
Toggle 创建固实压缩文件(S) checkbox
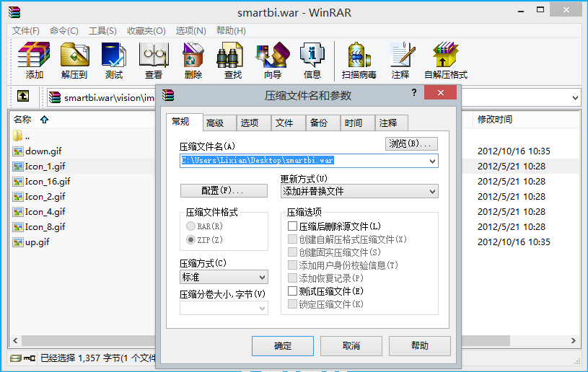pyautogui.click(x=292, y=252)
